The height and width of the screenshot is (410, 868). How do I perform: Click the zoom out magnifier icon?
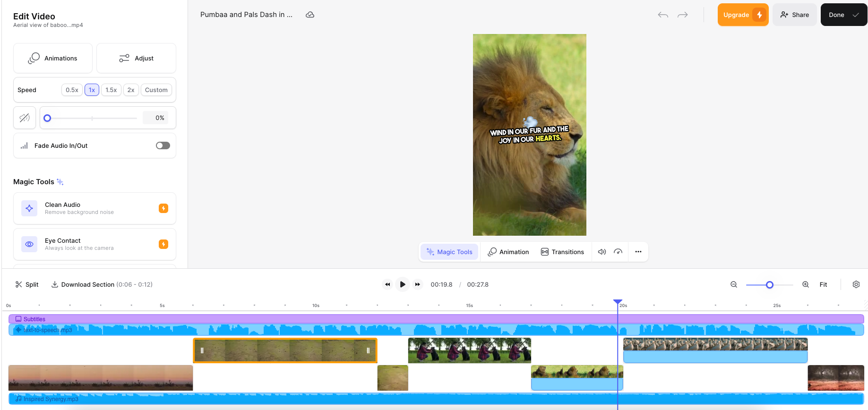[x=734, y=284]
